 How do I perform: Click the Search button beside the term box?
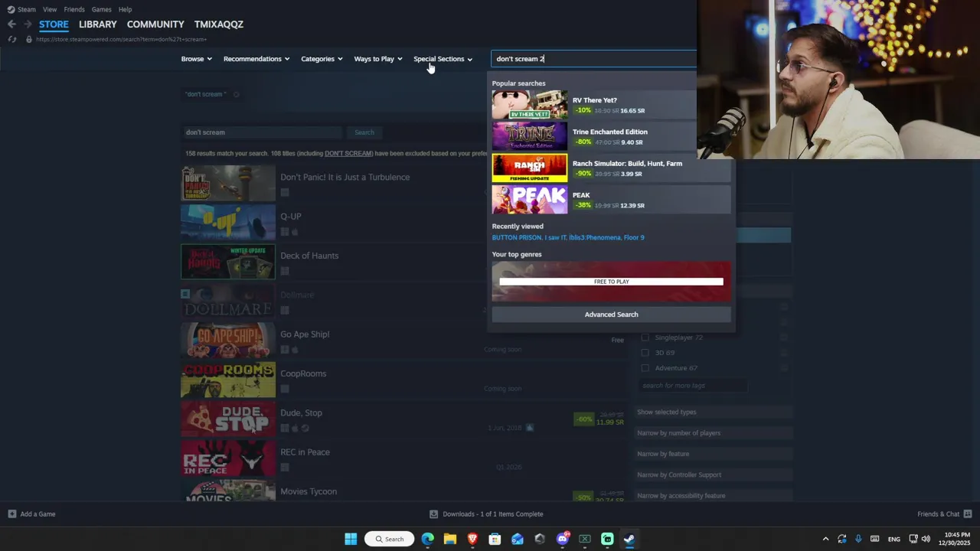(x=364, y=132)
